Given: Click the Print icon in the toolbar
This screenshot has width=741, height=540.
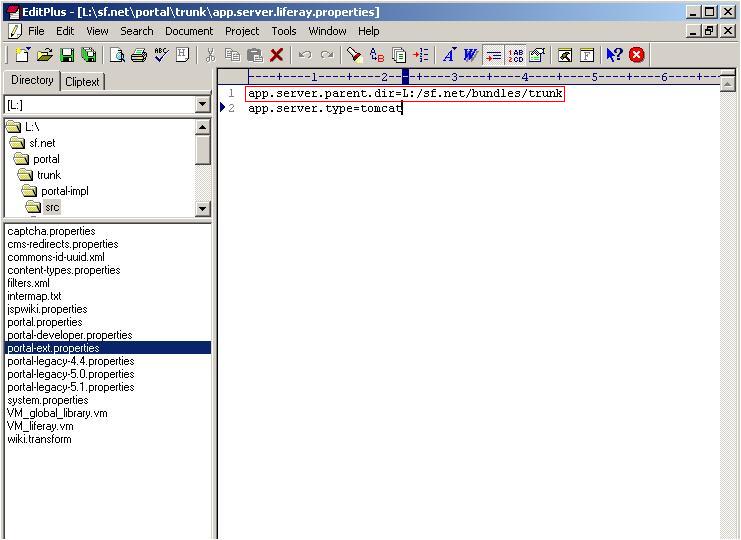Looking at the screenshot, I should pyautogui.click(x=139, y=56).
